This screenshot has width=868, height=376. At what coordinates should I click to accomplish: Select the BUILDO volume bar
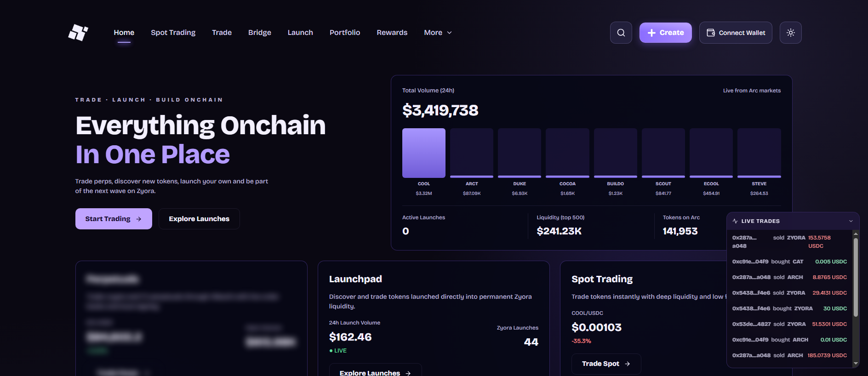tap(616, 153)
